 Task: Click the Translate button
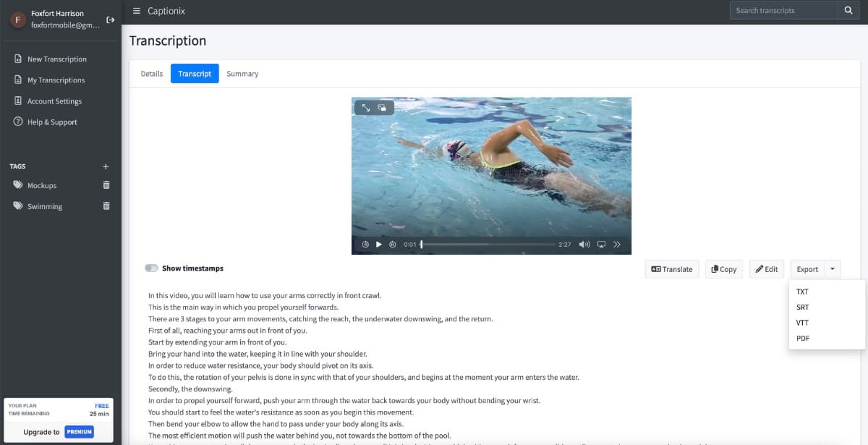point(671,269)
